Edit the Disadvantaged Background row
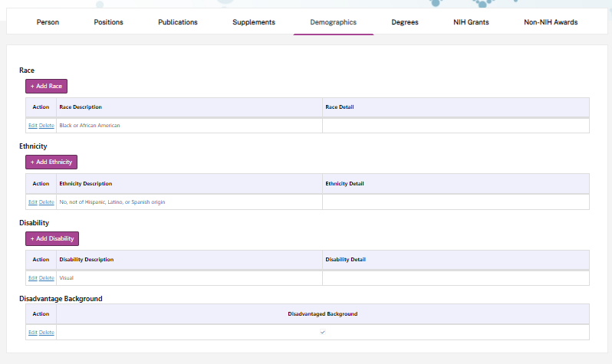The height and width of the screenshot is (364, 612). [x=33, y=333]
